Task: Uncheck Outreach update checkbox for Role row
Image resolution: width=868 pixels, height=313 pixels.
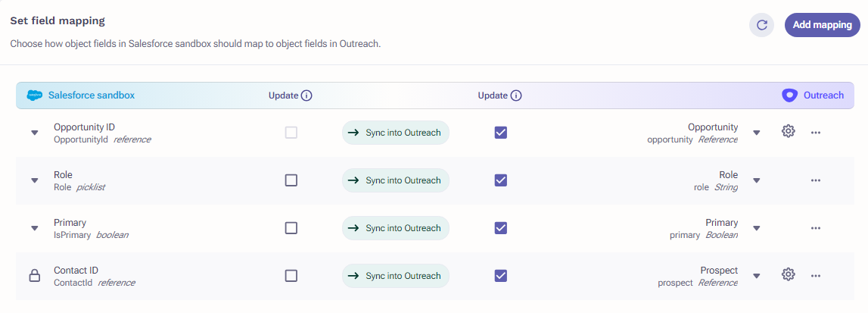Action: pyautogui.click(x=501, y=180)
